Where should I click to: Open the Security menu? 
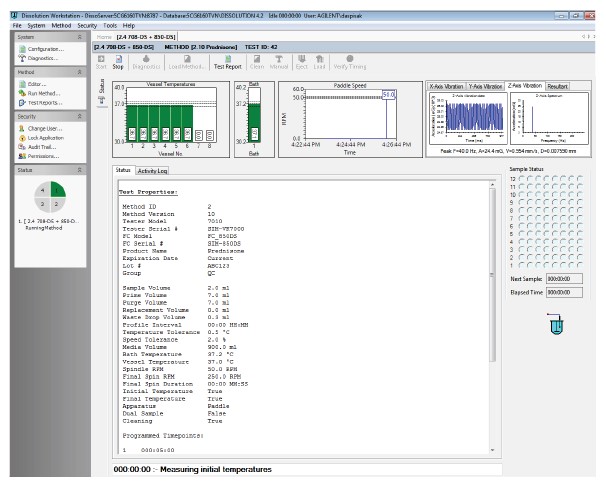pyautogui.click(x=87, y=26)
